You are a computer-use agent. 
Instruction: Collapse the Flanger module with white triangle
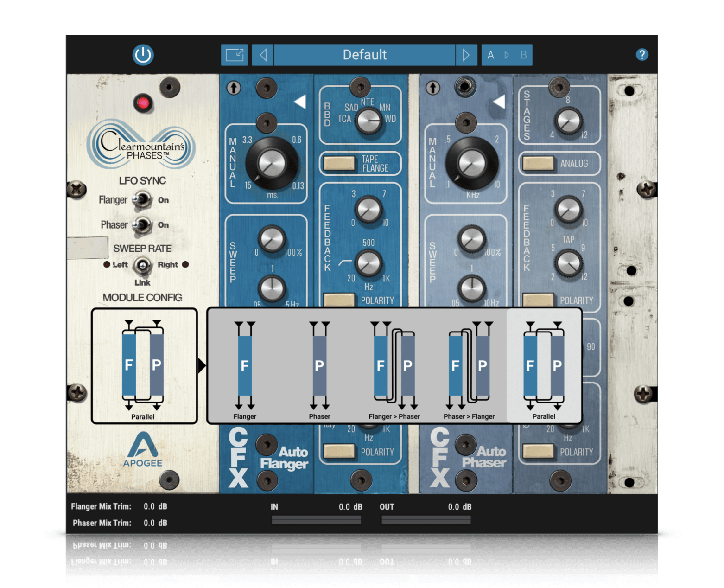tap(300, 102)
